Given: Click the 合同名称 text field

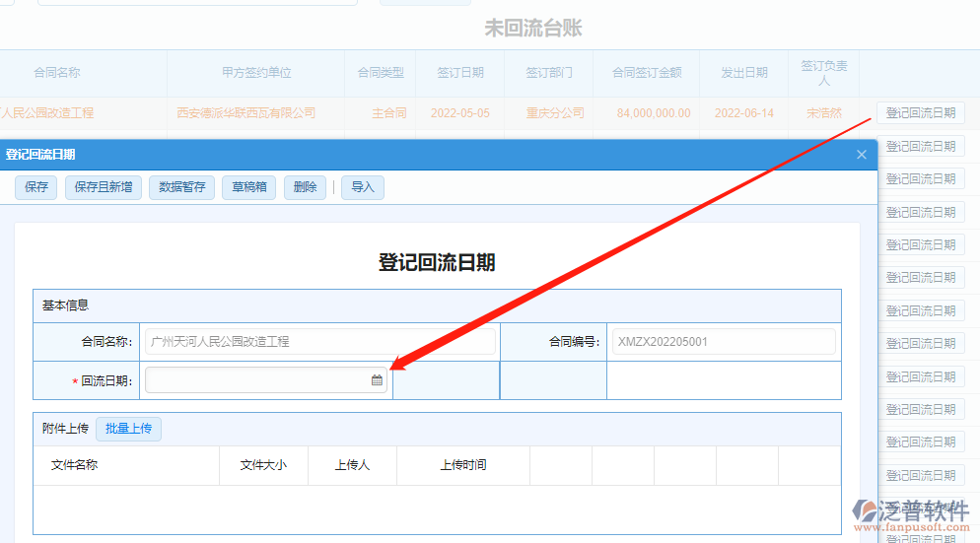Looking at the screenshot, I should [x=319, y=342].
